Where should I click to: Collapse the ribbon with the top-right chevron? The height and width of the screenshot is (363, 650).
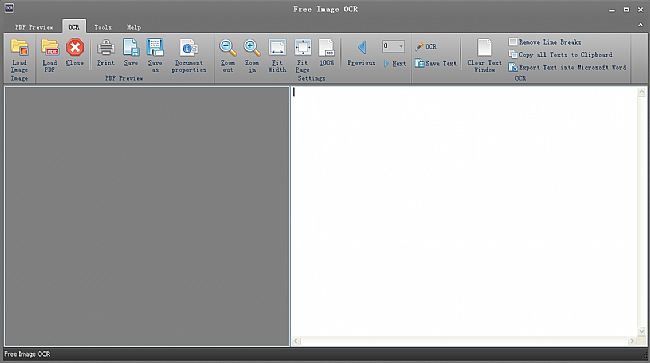[640, 25]
